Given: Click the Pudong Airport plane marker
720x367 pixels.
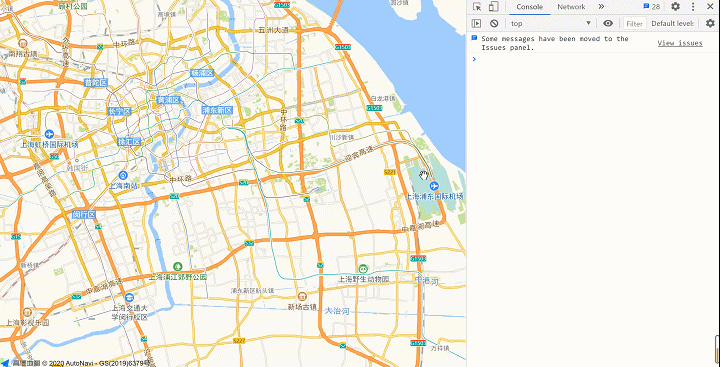Looking at the screenshot, I should coord(434,186).
